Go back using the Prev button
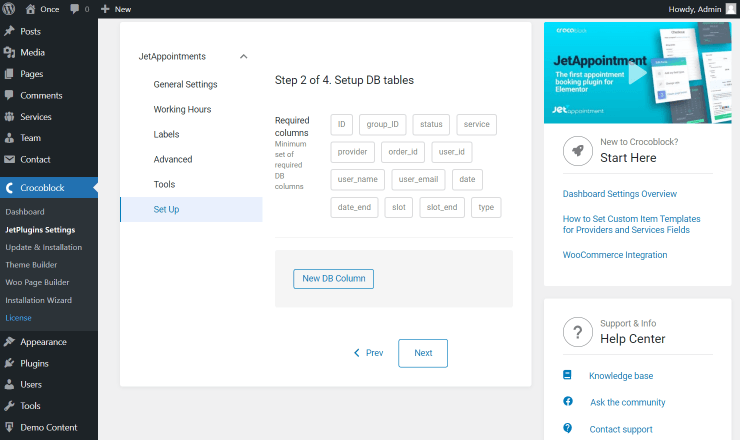The width and height of the screenshot is (740, 440). (x=368, y=353)
